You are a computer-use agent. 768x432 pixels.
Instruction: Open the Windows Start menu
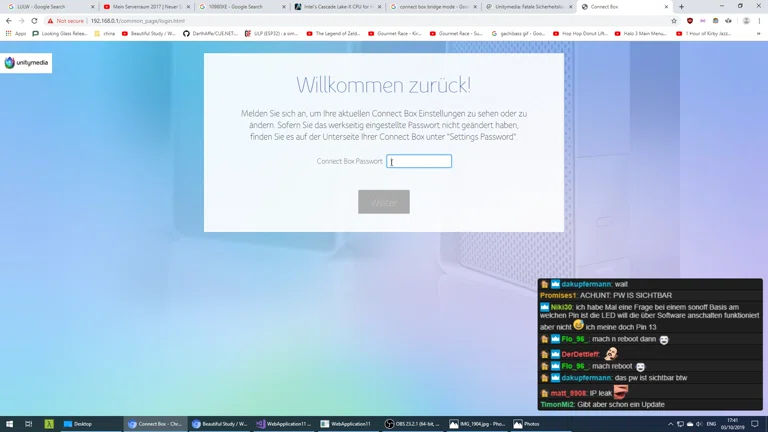[9, 424]
